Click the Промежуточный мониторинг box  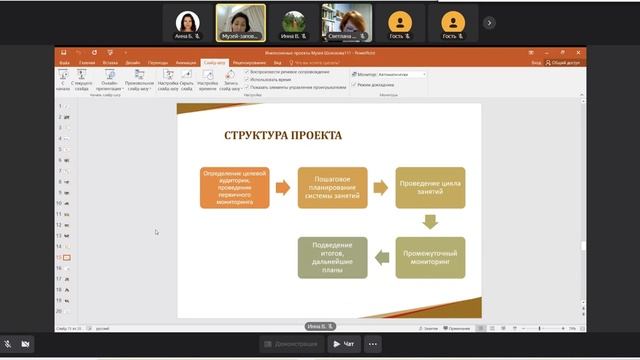[x=430, y=258]
